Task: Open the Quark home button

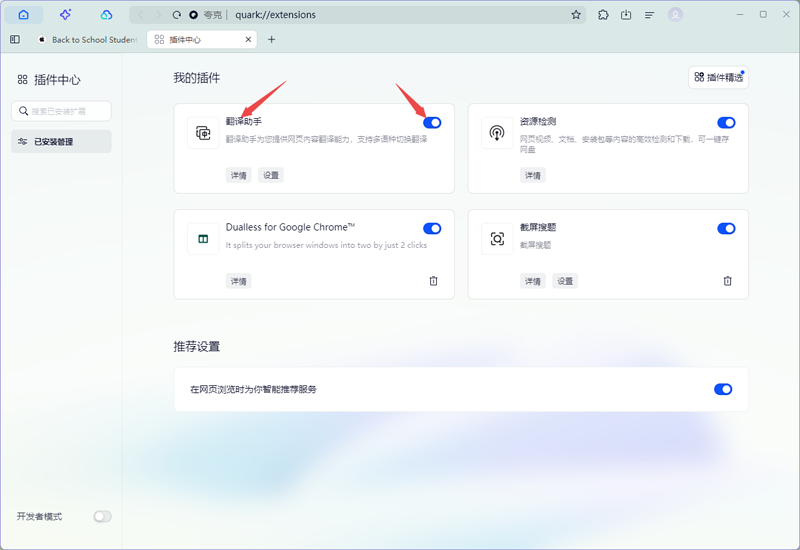Action: (23, 15)
